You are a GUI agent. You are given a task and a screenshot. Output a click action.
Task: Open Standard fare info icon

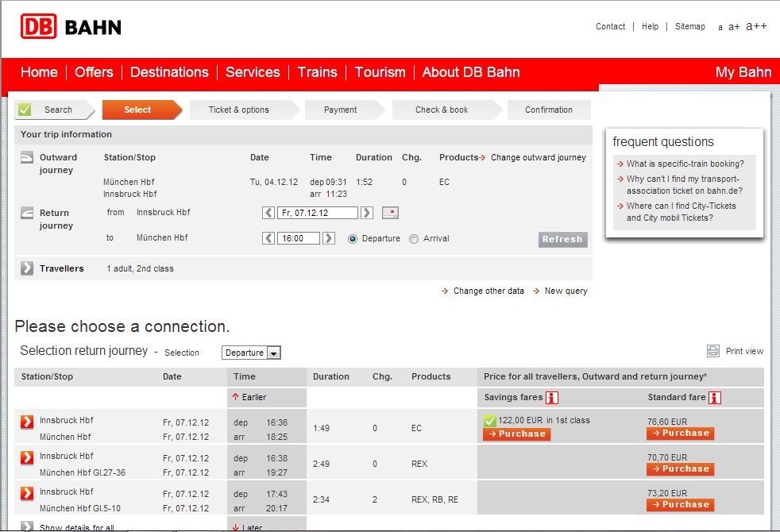coord(715,398)
